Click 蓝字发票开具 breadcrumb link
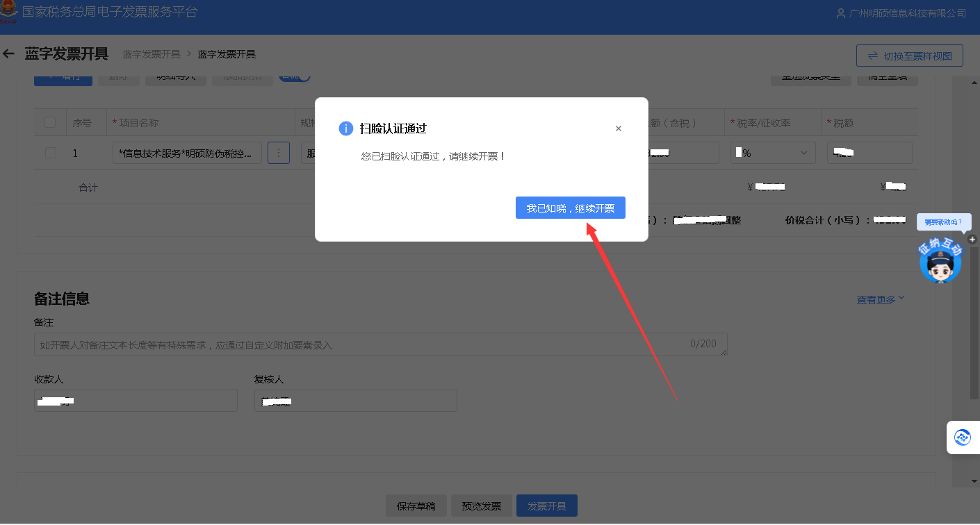Viewport: 980px width, 525px height. pyautogui.click(x=152, y=54)
